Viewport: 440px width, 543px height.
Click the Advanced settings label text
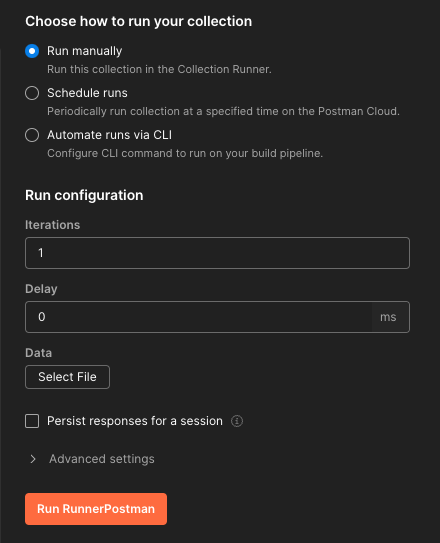click(102, 459)
